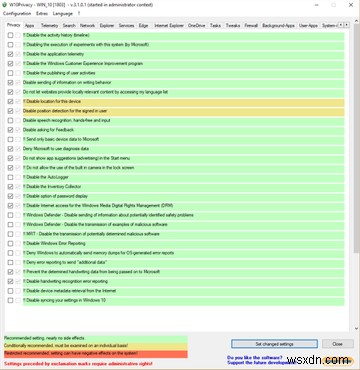Click green legend 'Recommended setting, nearly no side effects'

[x=95, y=338]
